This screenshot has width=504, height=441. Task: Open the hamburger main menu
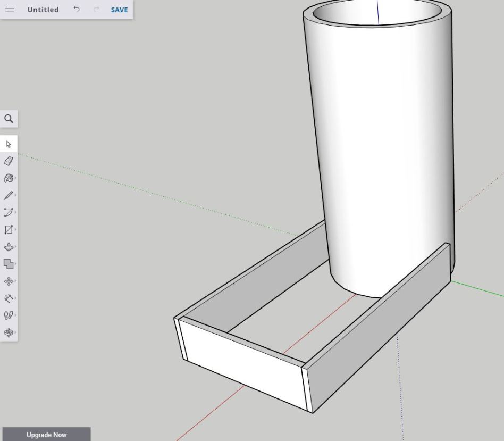(10, 10)
